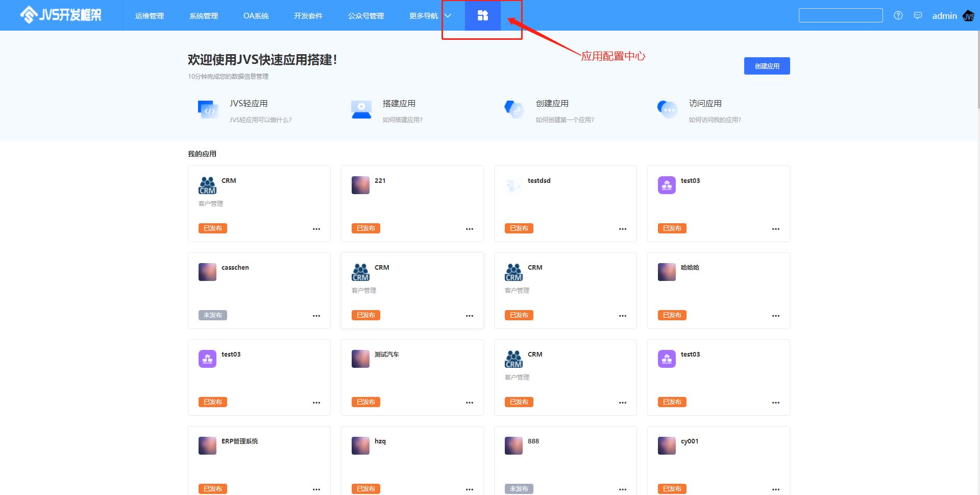This screenshot has width=980, height=495.
Task: Open the 如何访问我的应用? link
Action: (x=715, y=120)
